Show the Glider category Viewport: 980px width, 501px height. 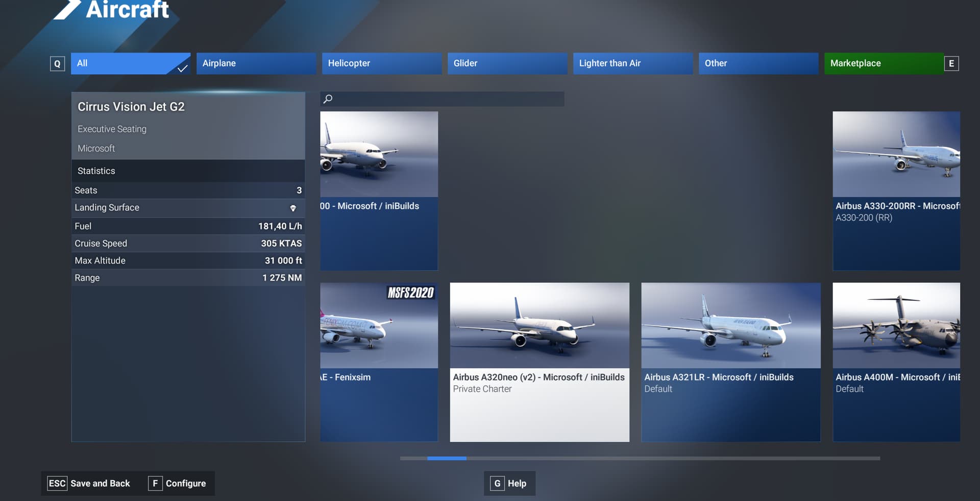[507, 63]
